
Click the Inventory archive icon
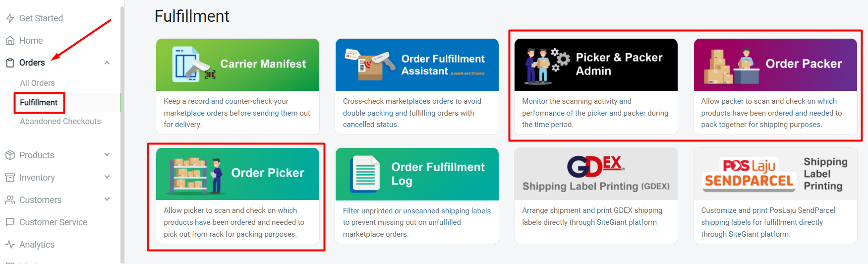coord(10,178)
